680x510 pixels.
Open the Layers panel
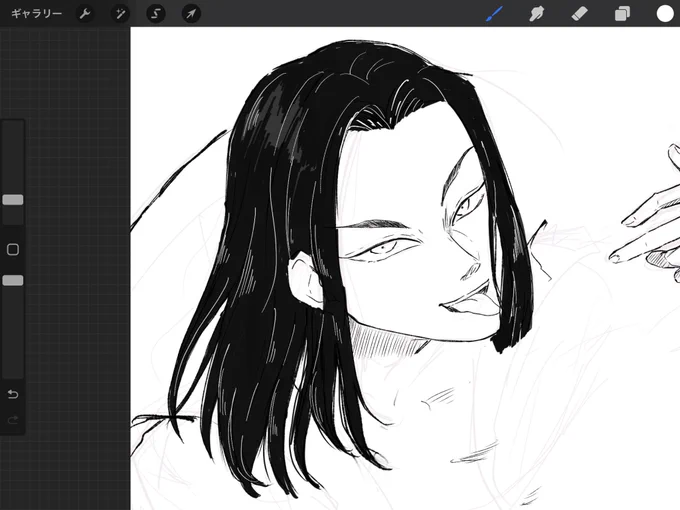[622, 14]
